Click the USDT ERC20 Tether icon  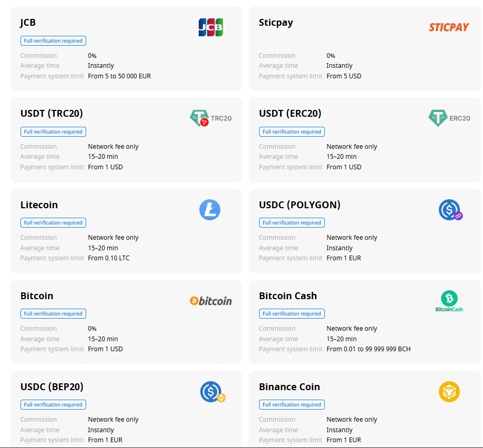pyautogui.click(x=438, y=118)
